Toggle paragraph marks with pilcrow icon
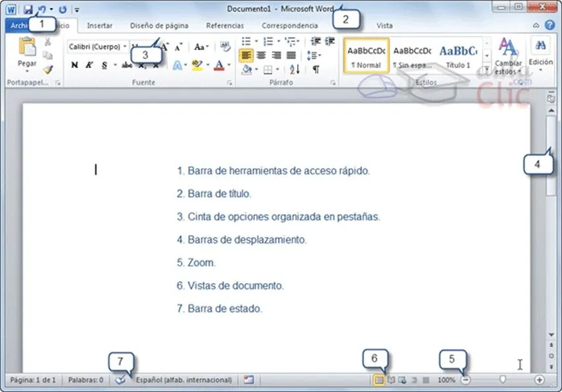 [315, 69]
